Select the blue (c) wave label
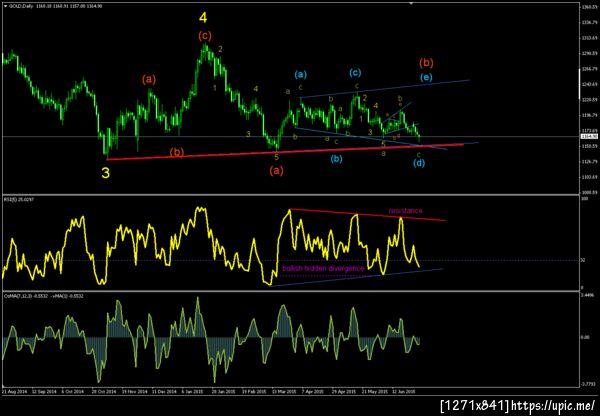Image resolution: width=600 pixels, height=416 pixels. pyautogui.click(x=355, y=72)
